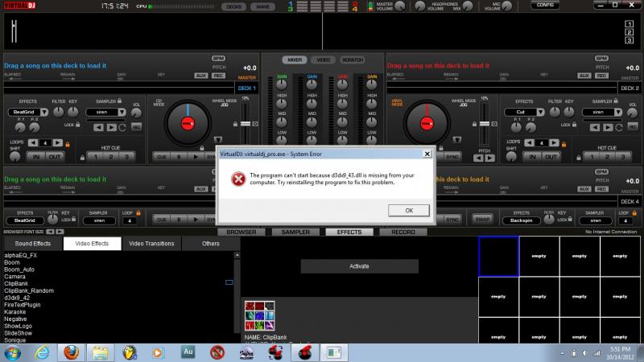Select waveform zoom level 1
The image size is (644, 362).
point(629,24)
